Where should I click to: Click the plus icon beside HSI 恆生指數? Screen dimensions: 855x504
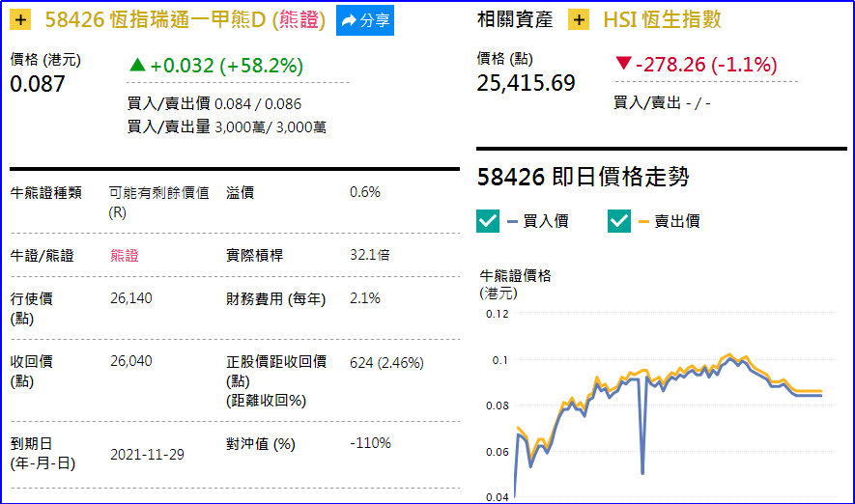click(x=579, y=20)
